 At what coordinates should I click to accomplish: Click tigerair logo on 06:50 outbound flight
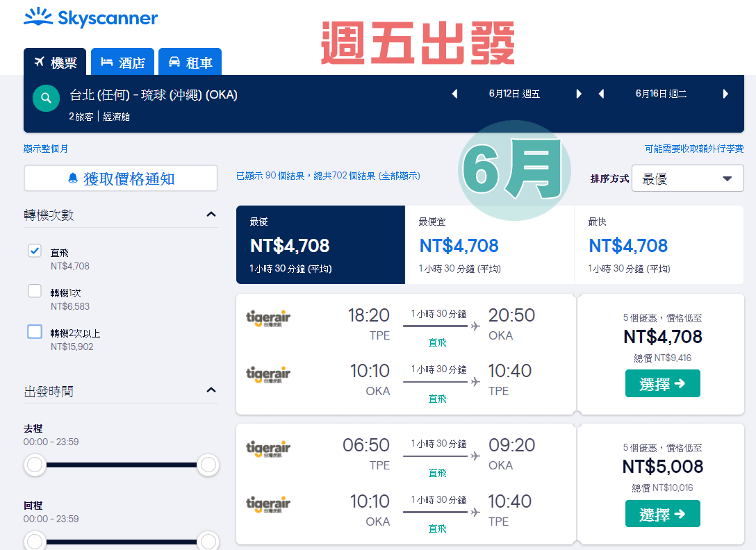(268, 449)
